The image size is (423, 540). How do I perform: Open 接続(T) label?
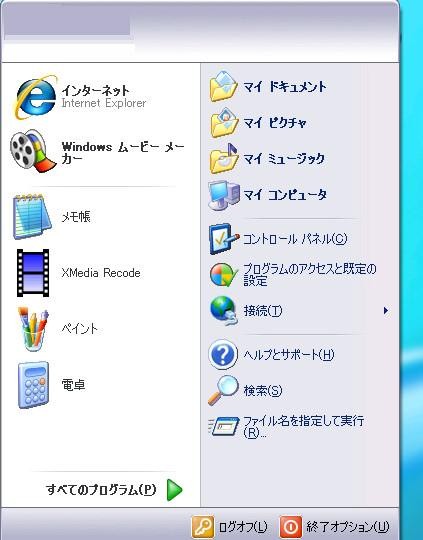pyautogui.click(x=263, y=311)
